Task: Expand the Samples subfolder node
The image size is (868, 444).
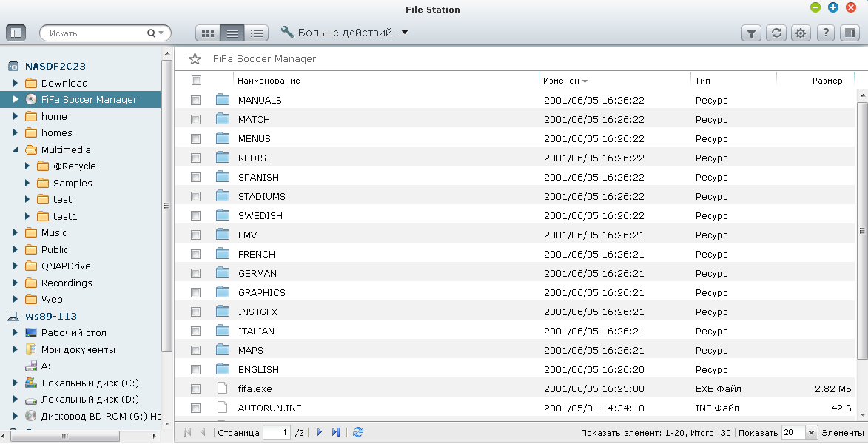Action: [x=27, y=183]
